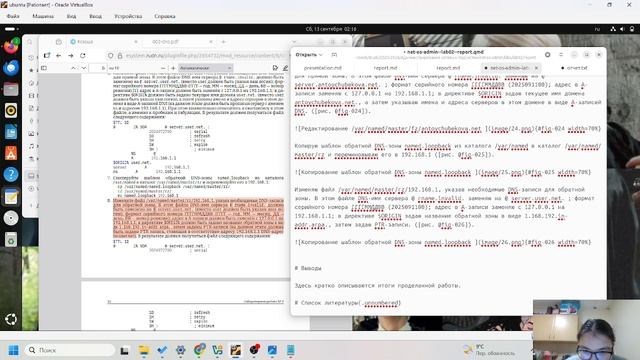Select the PDF highlight pen tool

pyautogui.click(x=285, y=68)
